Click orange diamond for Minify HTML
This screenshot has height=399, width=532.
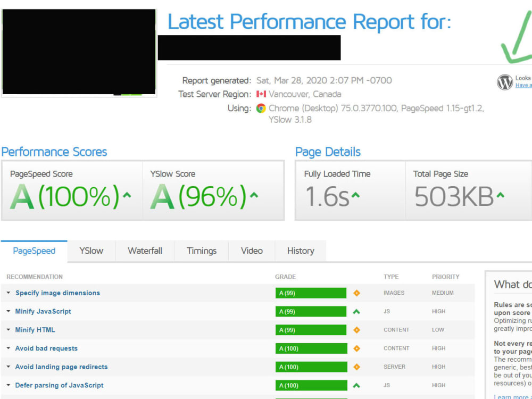point(356,330)
